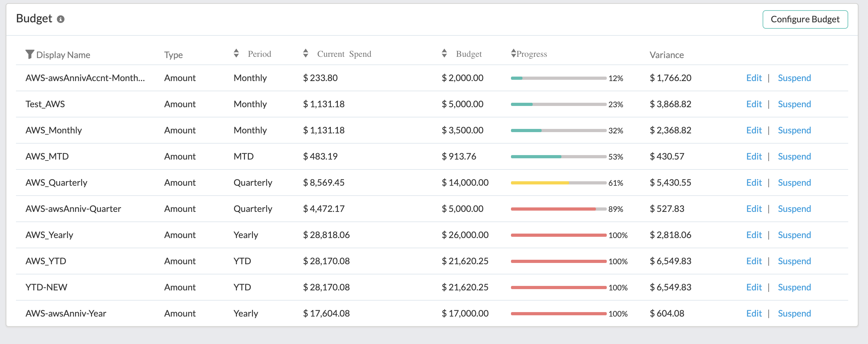868x344 pixels.
Task: Edit the Test_AWS budget
Action: click(753, 104)
